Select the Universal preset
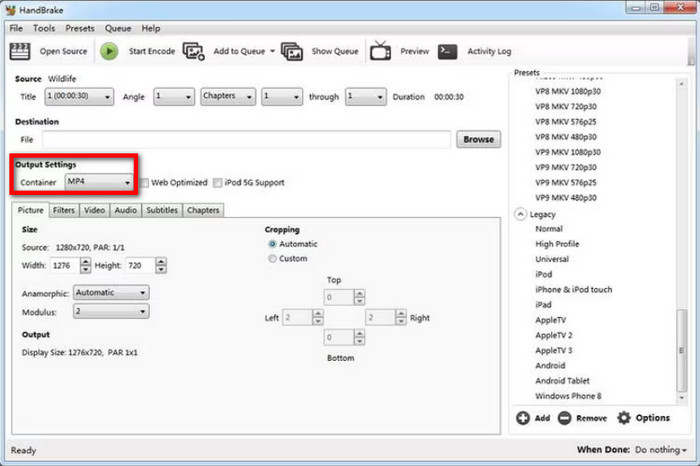 (552, 259)
